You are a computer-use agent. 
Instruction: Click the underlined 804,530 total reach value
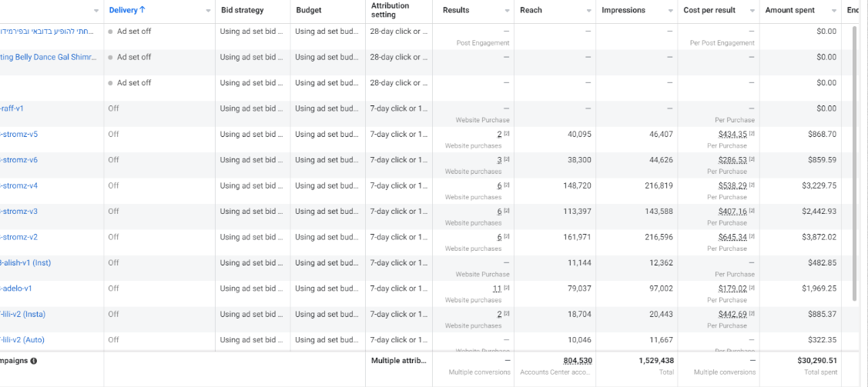click(x=578, y=361)
